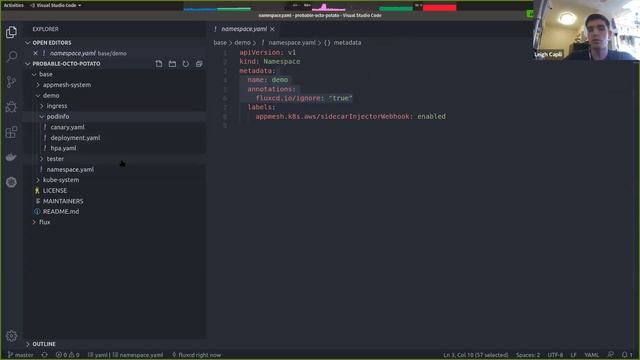The height and width of the screenshot is (360, 640).
Task: Click the apiVersion line in editor
Action: [x=267, y=52]
